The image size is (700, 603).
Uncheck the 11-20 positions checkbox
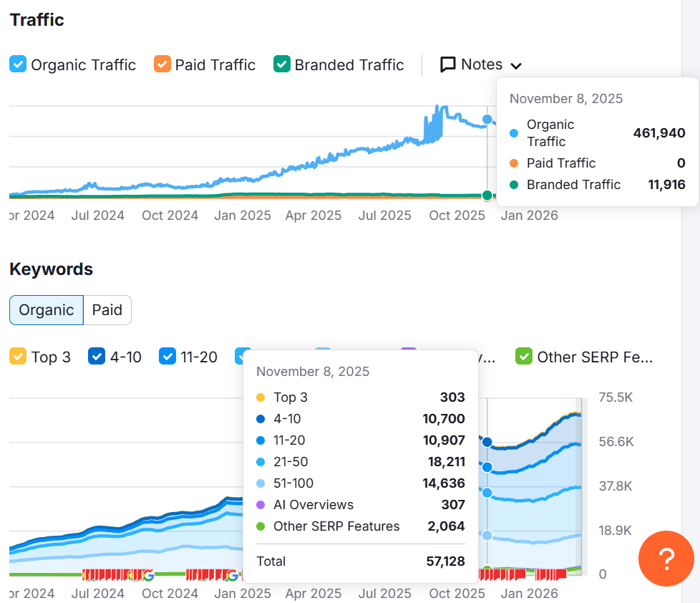pos(167,356)
